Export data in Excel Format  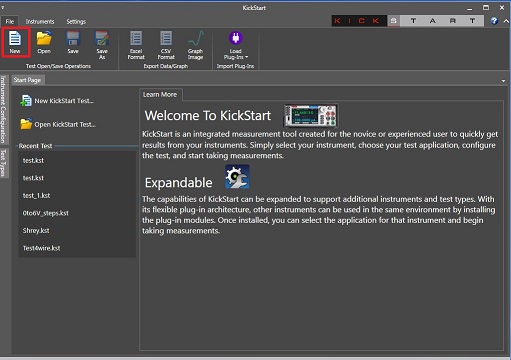[x=136, y=45]
